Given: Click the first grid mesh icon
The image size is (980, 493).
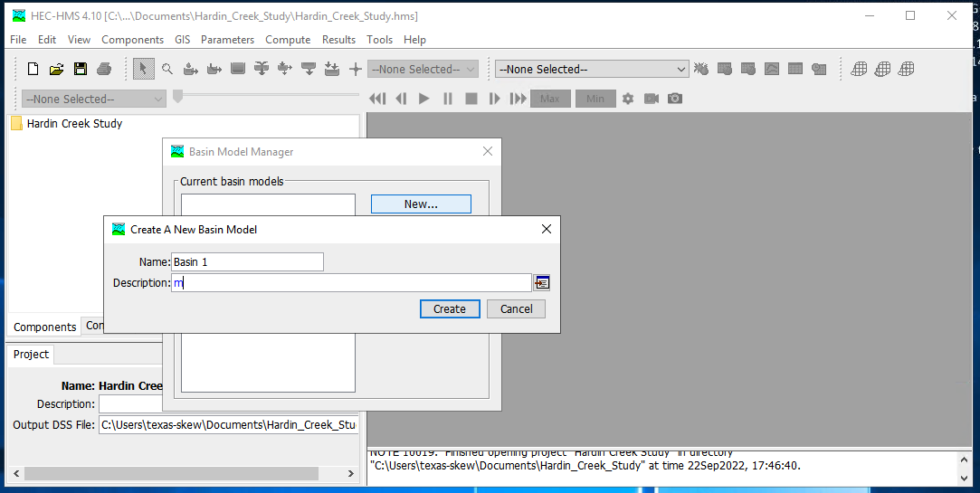Looking at the screenshot, I should 860,70.
